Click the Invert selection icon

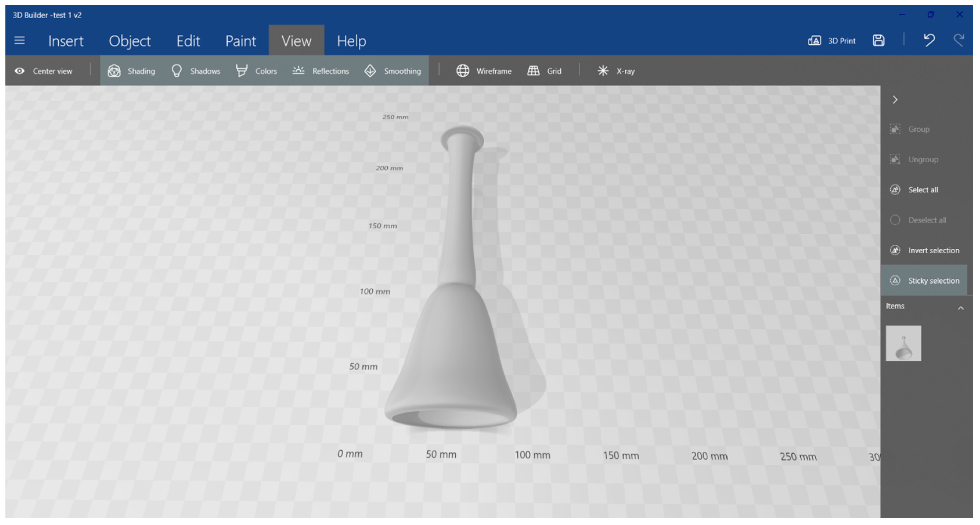tap(895, 250)
